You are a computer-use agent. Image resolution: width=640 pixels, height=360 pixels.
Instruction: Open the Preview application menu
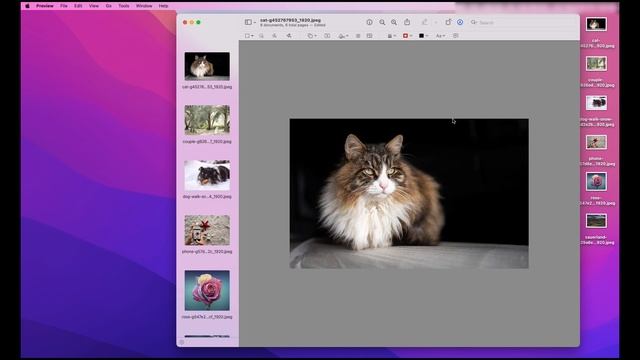[x=45, y=6]
